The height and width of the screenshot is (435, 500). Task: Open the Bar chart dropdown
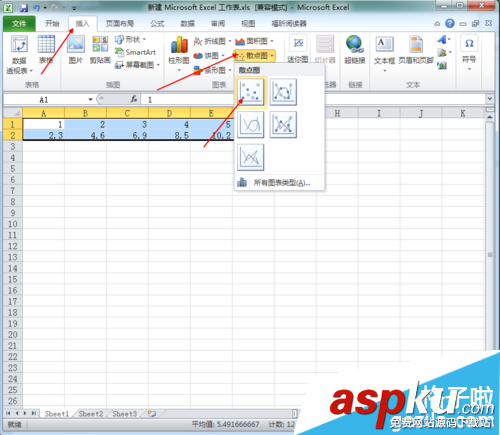point(212,70)
